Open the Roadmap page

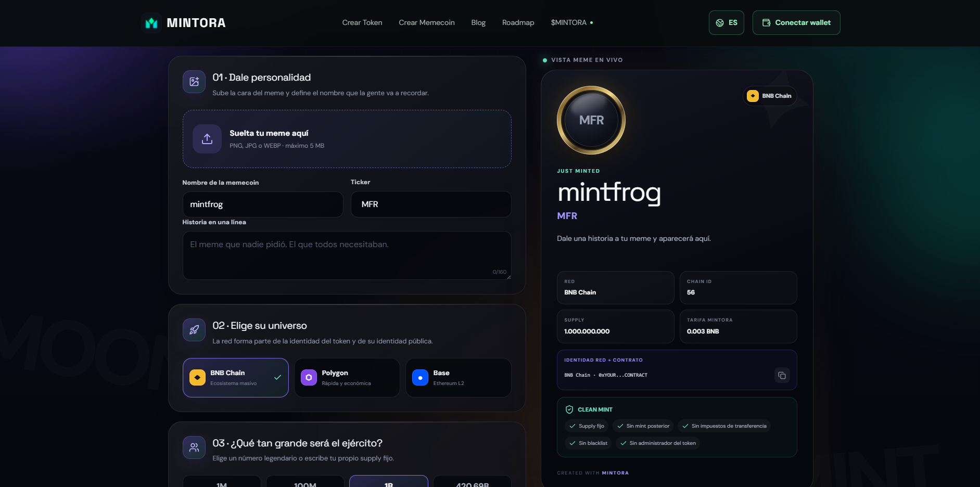click(518, 23)
